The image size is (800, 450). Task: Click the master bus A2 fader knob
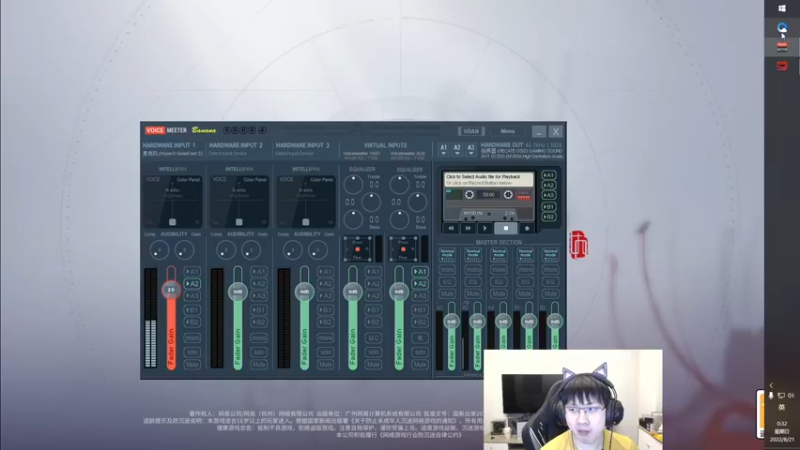coord(478,321)
